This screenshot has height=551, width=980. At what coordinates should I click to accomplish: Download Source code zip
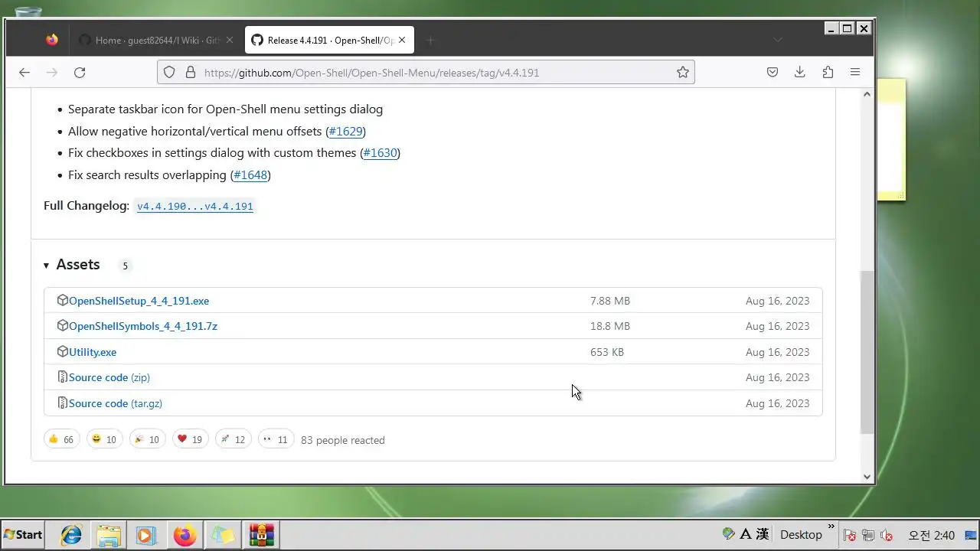[109, 377]
